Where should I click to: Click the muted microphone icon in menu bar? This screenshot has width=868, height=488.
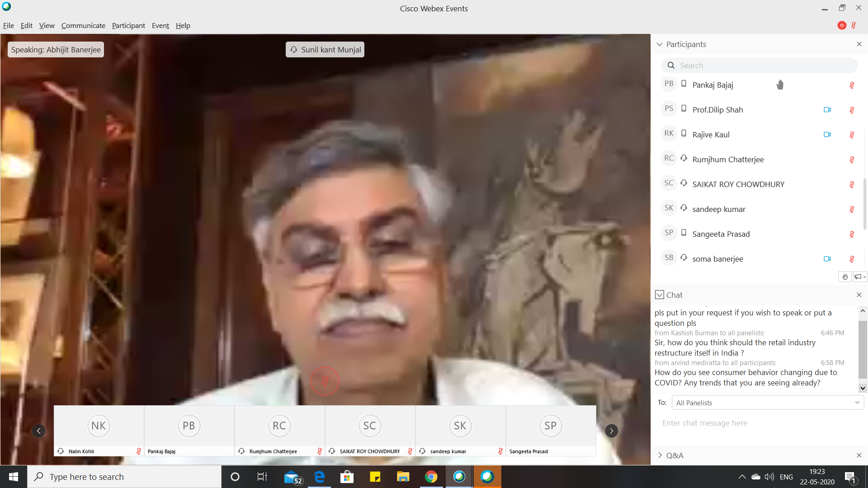pos(854,25)
